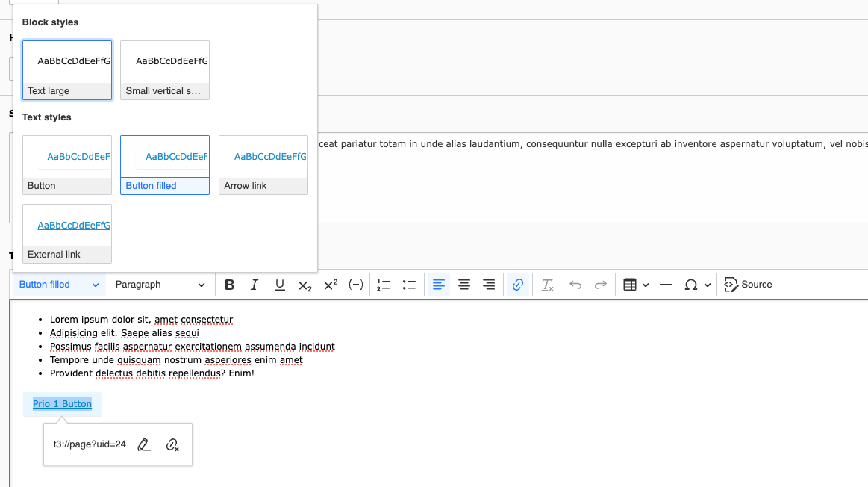The image size is (868, 487).
Task: Redo last change
Action: click(x=601, y=285)
